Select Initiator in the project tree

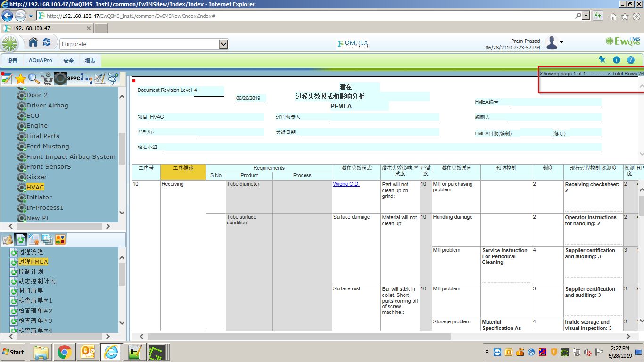click(x=39, y=197)
